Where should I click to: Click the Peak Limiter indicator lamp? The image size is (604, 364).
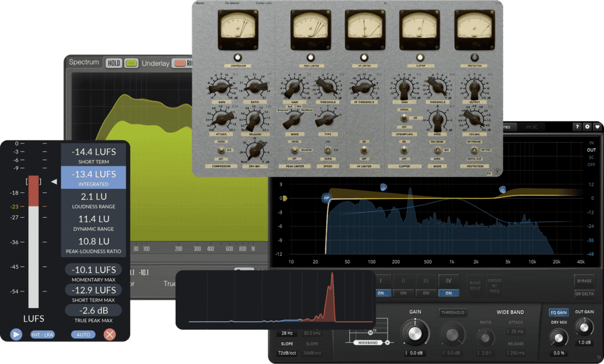(x=310, y=57)
